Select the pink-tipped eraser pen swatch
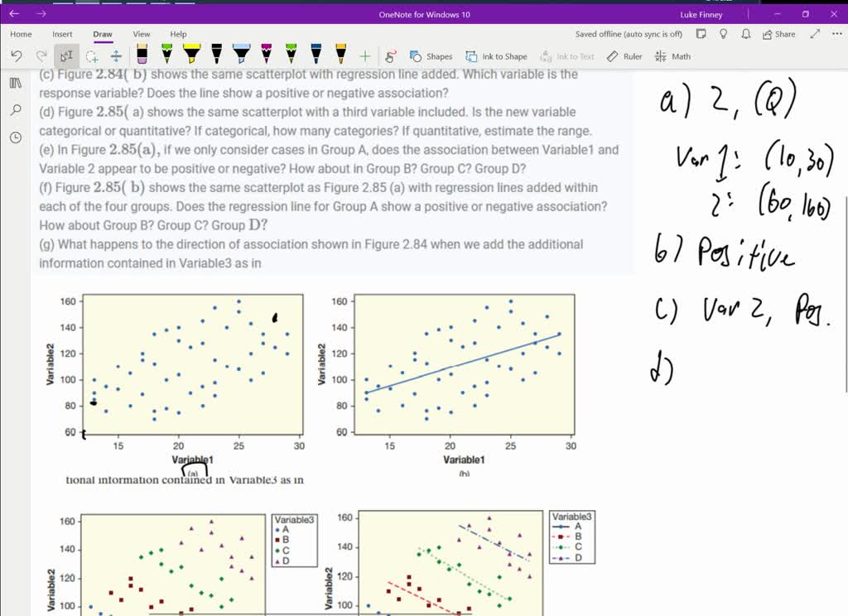The height and width of the screenshot is (616, 848). click(141, 55)
